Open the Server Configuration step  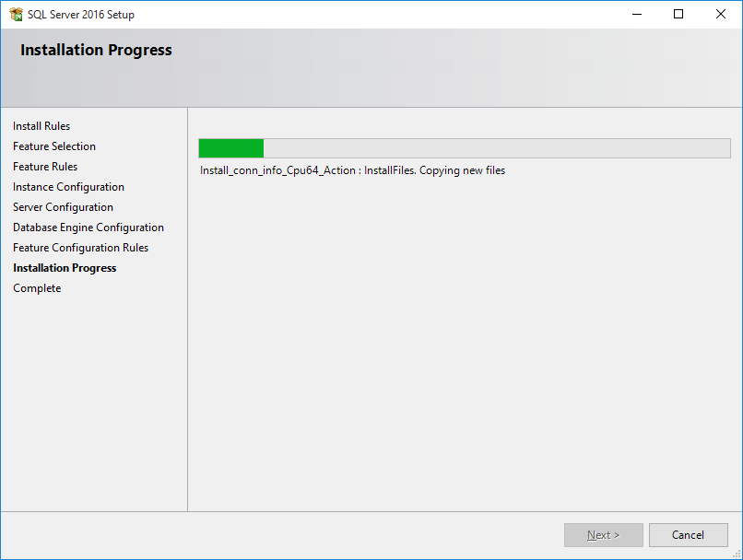[x=63, y=206]
